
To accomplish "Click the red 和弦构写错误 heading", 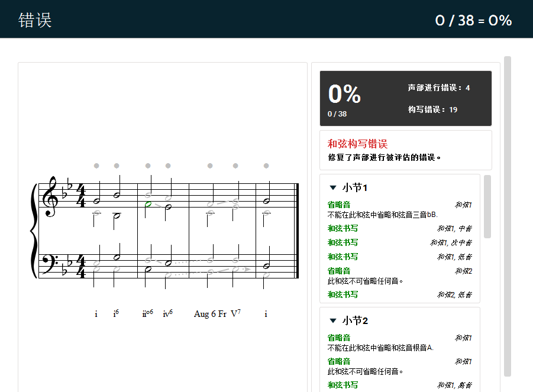I will (x=357, y=144).
